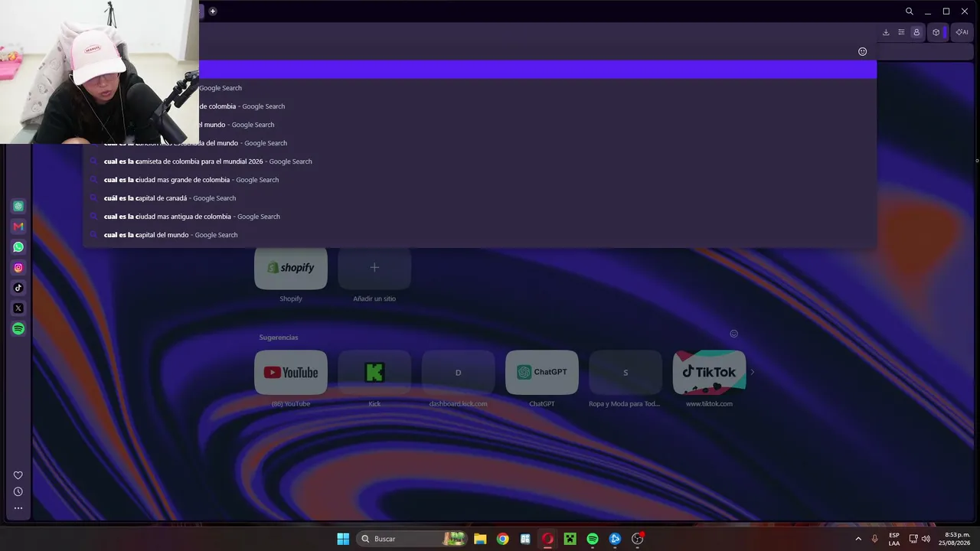Viewport: 980px width, 551px height.
Task: Click the smiley icon above the suggestions list
Action: [x=863, y=51]
